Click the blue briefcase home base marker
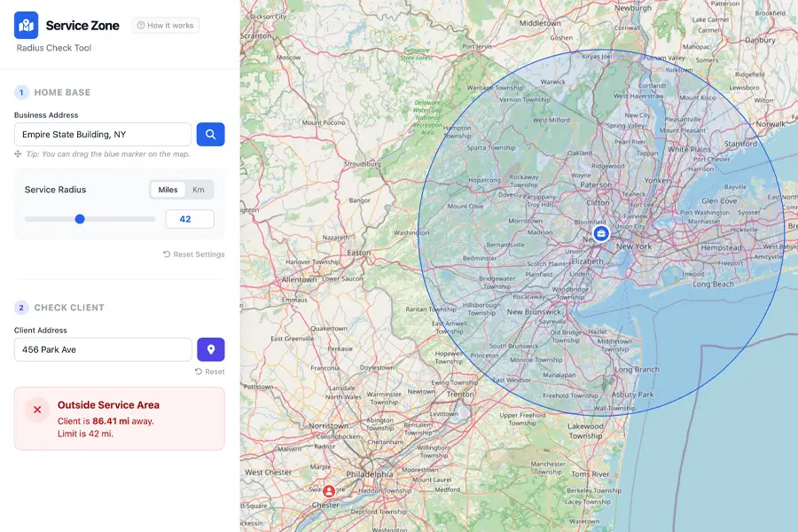This screenshot has width=798, height=532. point(601,233)
